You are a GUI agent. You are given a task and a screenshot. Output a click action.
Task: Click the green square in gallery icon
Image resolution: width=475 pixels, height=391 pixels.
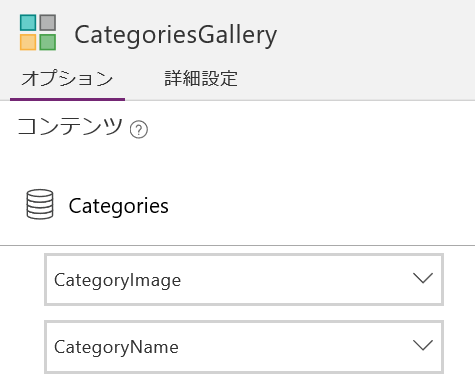coord(48,42)
